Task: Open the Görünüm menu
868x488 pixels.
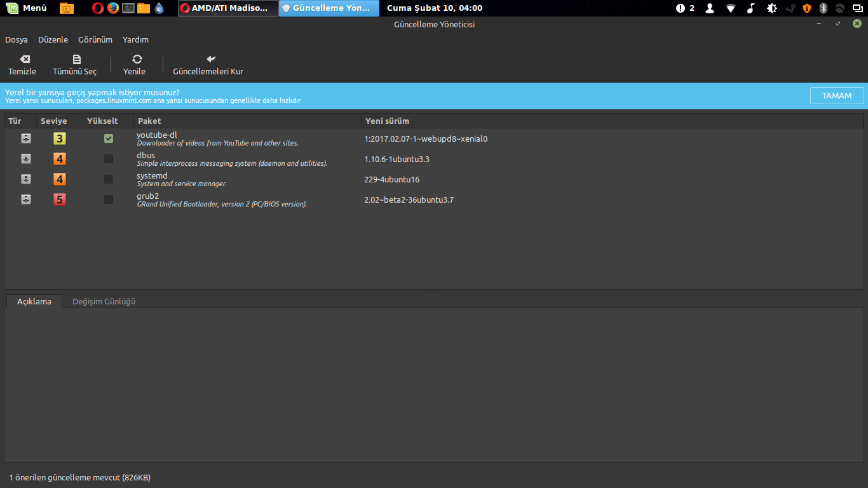Action: [x=95, y=39]
